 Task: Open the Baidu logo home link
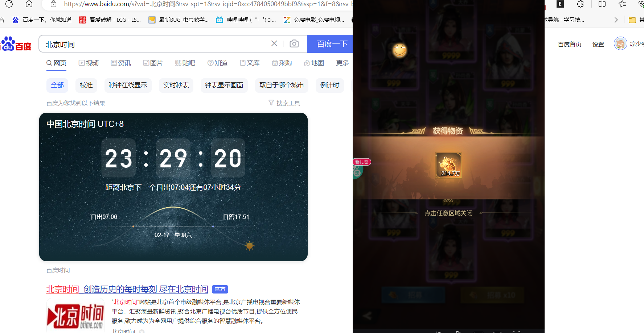[x=16, y=44]
